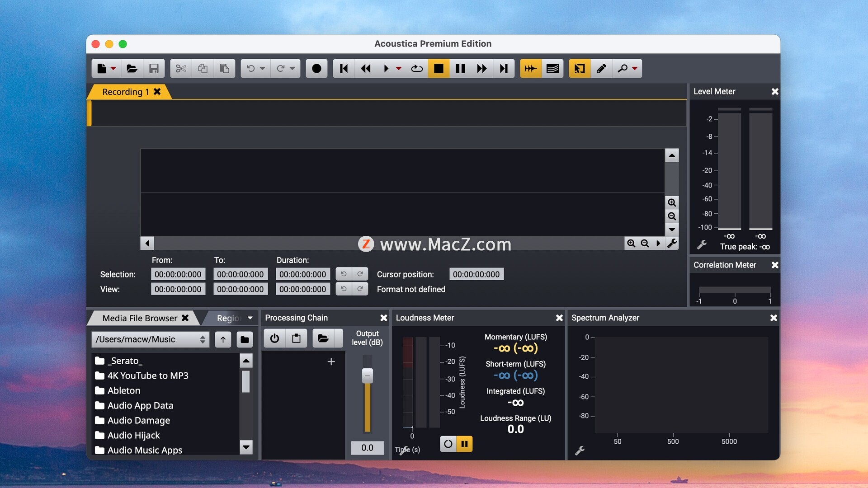Viewport: 868px width, 488px height.
Task: Undo the selection change in Selection row
Action: [344, 274]
